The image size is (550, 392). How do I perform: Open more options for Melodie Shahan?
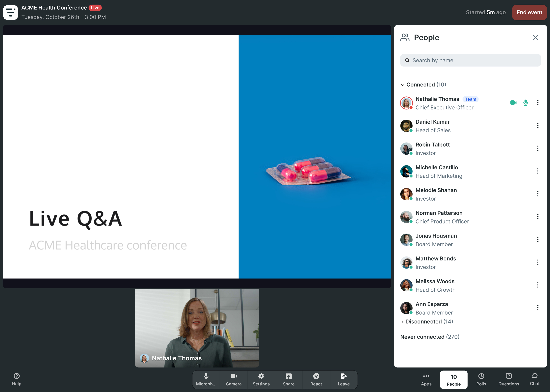pyautogui.click(x=538, y=194)
